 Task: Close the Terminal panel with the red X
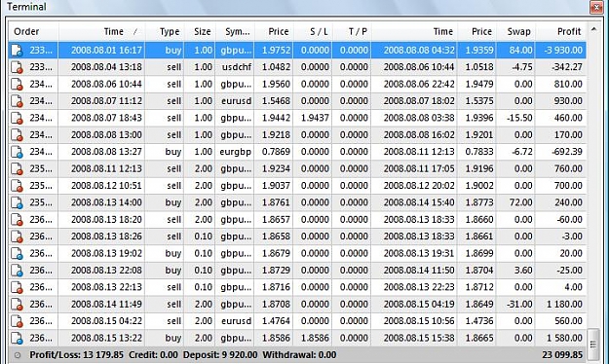[596, 7]
